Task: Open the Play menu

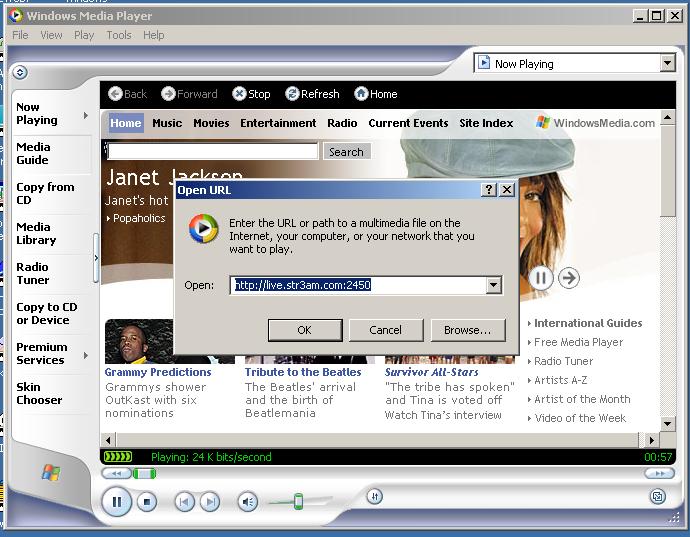Action: pos(84,35)
